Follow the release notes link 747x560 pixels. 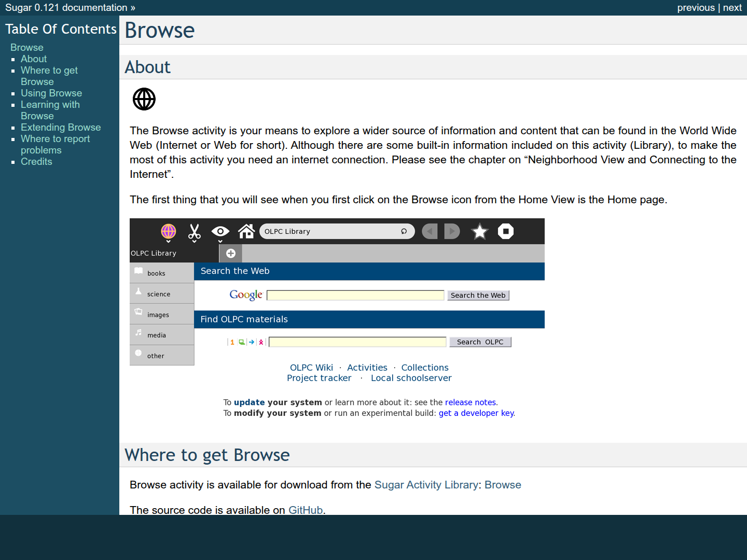(471, 402)
